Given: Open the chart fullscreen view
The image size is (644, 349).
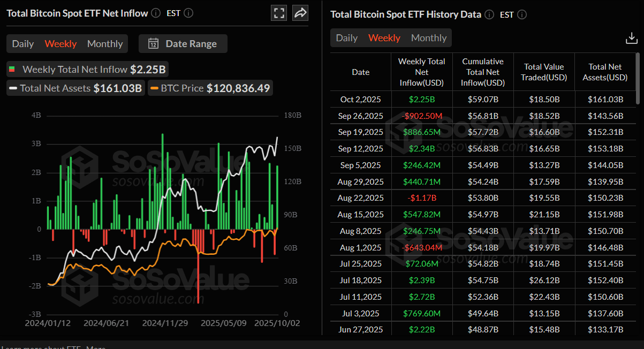Looking at the screenshot, I should (x=279, y=12).
